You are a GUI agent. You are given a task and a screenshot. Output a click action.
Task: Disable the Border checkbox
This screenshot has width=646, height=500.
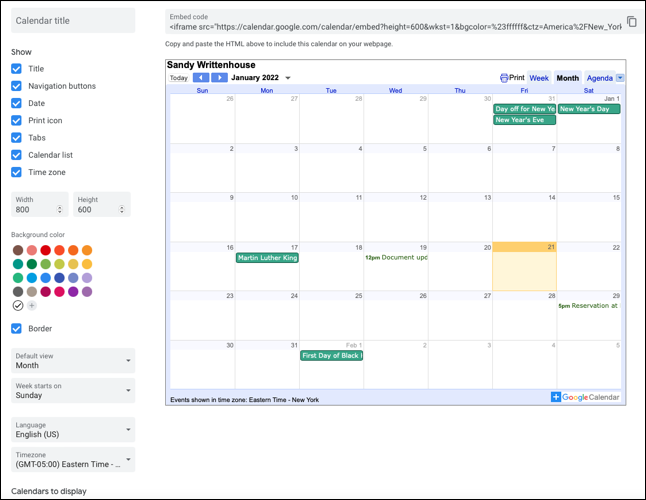click(x=16, y=328)
